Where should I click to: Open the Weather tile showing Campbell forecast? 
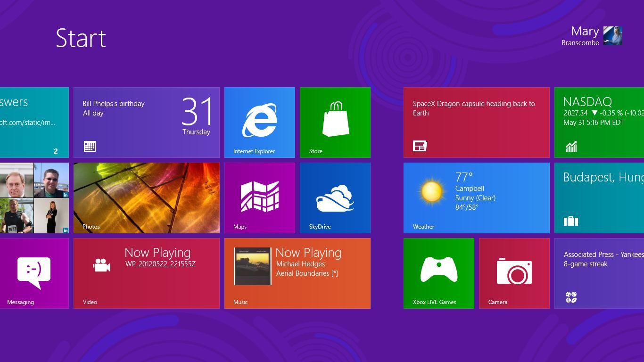[476, 197]
